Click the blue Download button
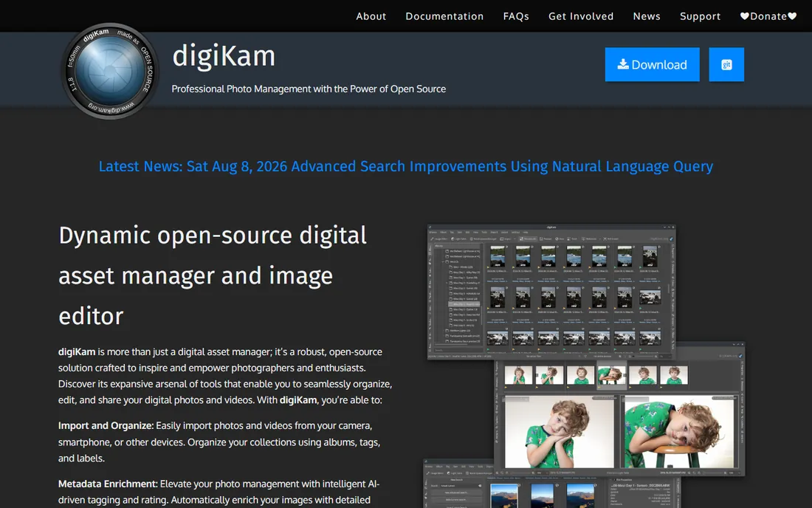 coord(652,65)
